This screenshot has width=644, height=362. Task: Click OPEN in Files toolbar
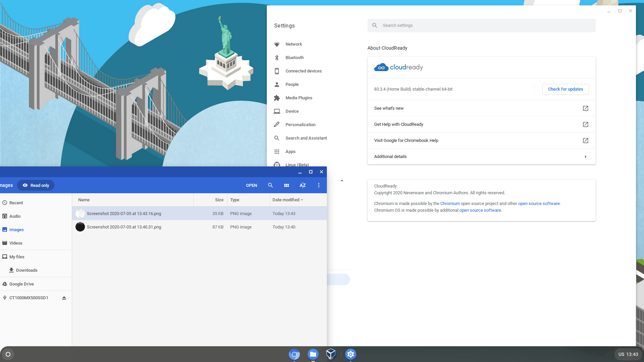click(x=251, y=186)
